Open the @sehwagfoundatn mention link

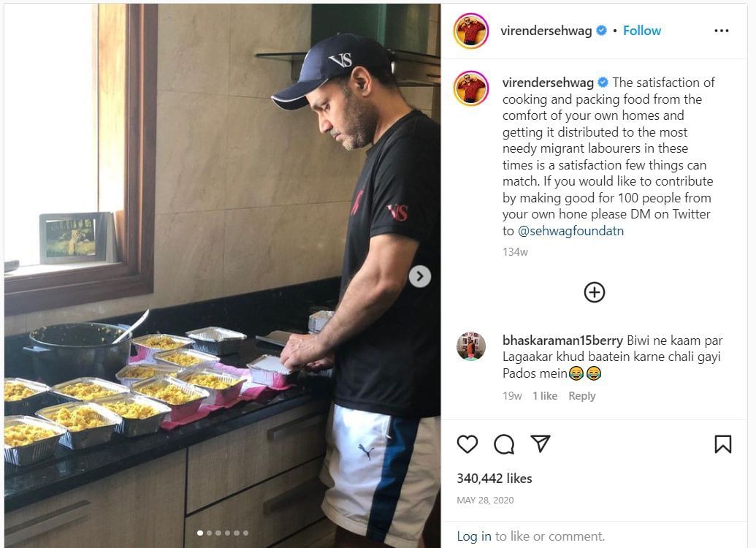pos(571,231)
